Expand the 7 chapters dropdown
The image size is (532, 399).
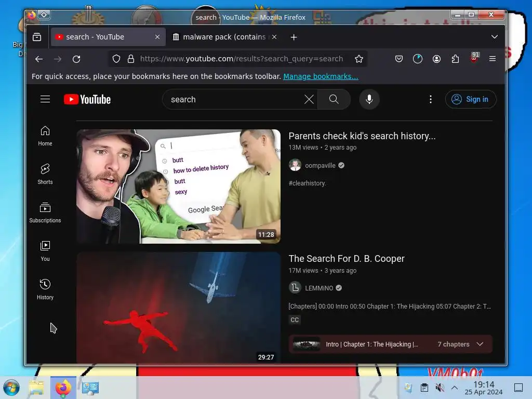[x=480, y=344]
